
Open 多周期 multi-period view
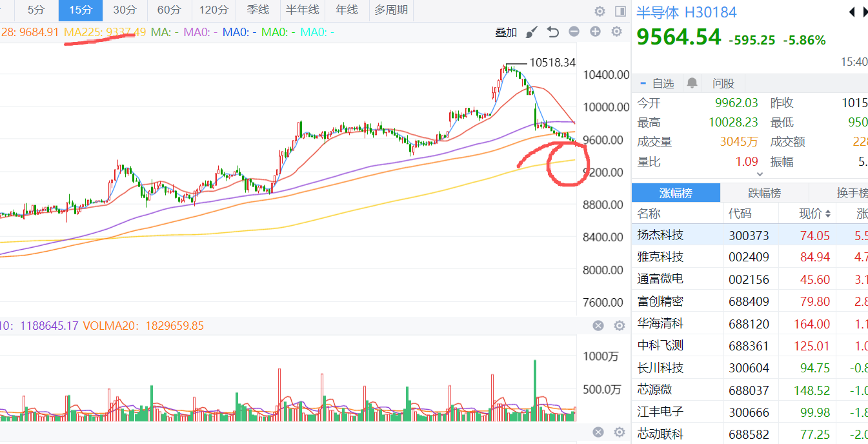pos(391,10)
